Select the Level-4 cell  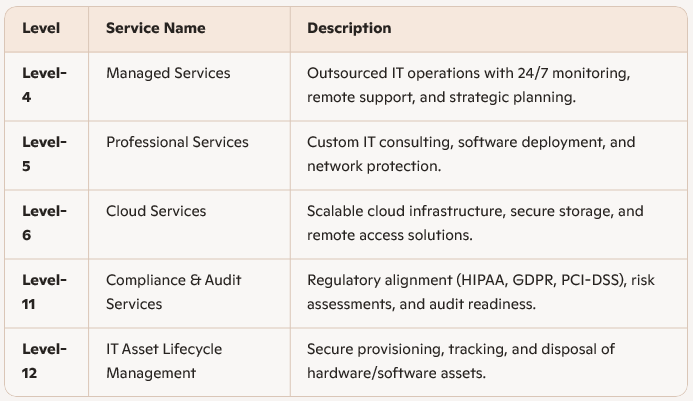[x=44, y=85]
